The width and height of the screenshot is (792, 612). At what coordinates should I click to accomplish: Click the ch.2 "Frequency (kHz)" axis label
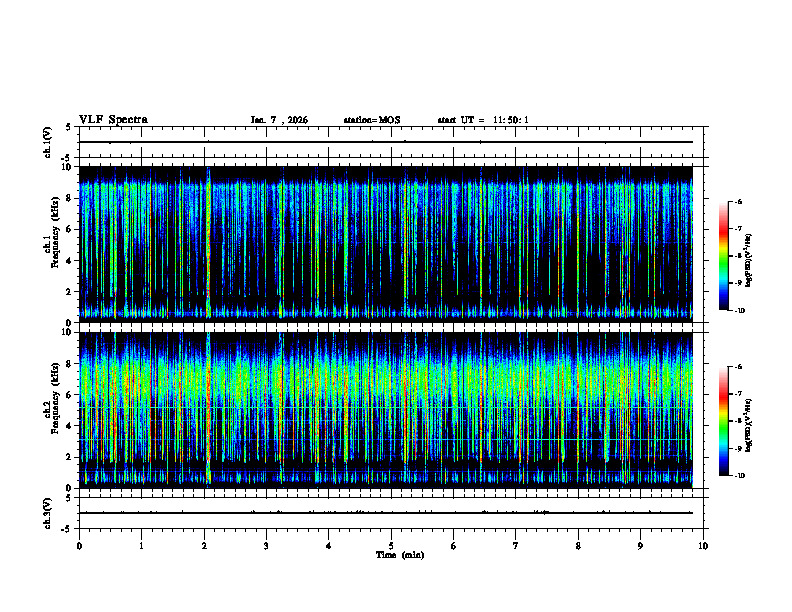point(56,398)
